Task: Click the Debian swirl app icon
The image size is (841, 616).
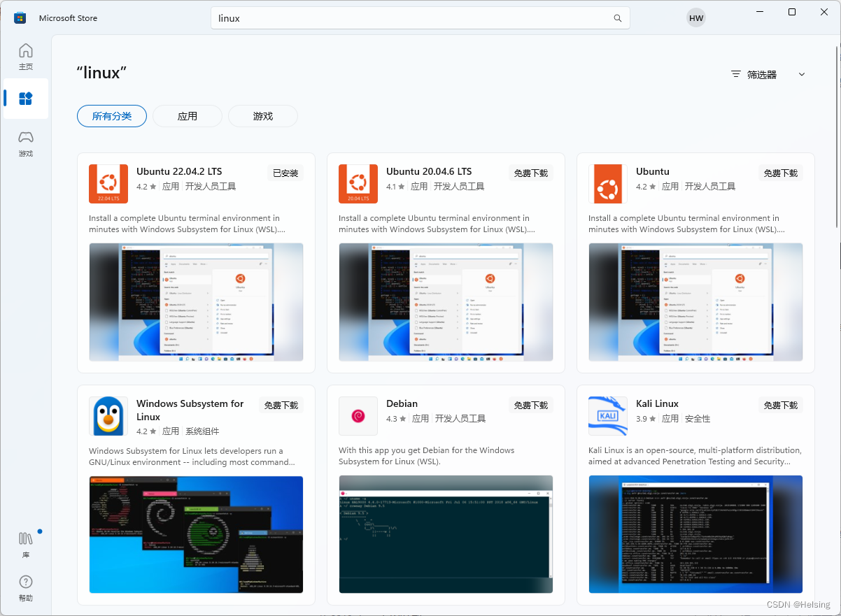Action: tap(358, 416)
